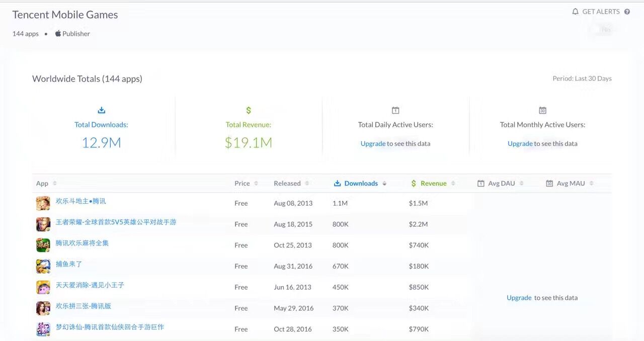This screenshot has width=644, height=341.
Task: Click the 12.9M total downloads value
Action: pyautogui.click(x=101, y=143)
